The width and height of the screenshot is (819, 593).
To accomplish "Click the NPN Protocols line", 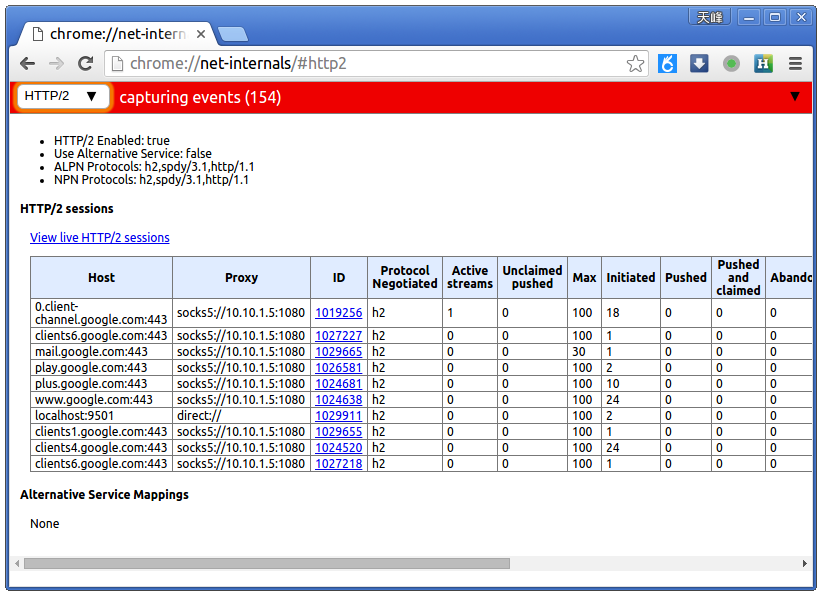I will click(x=151, y=180).
